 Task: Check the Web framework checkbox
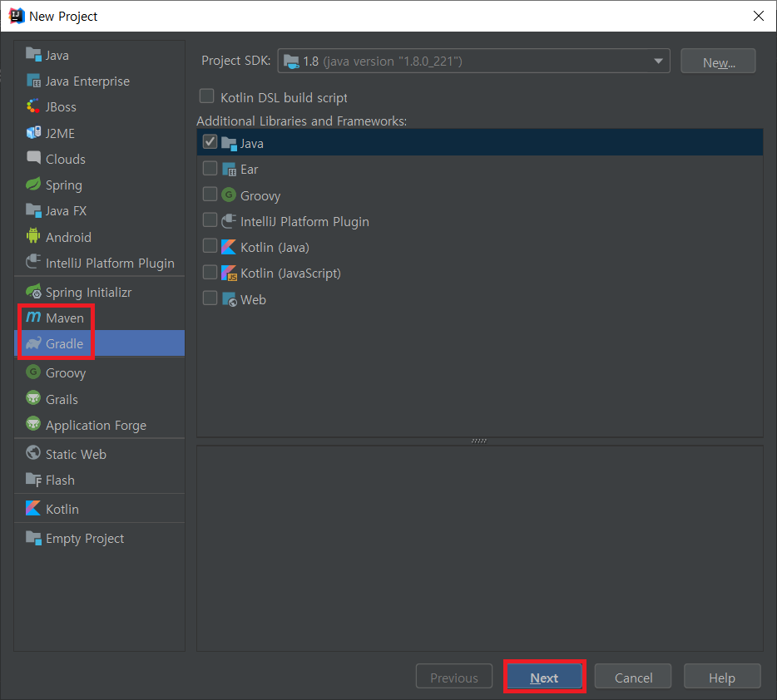click(210, 298)
